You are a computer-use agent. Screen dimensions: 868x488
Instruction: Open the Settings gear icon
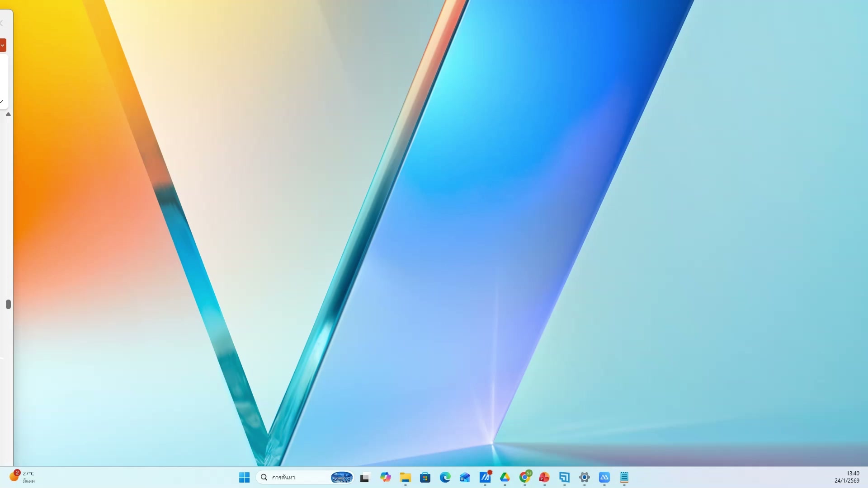tap(584, 477)
